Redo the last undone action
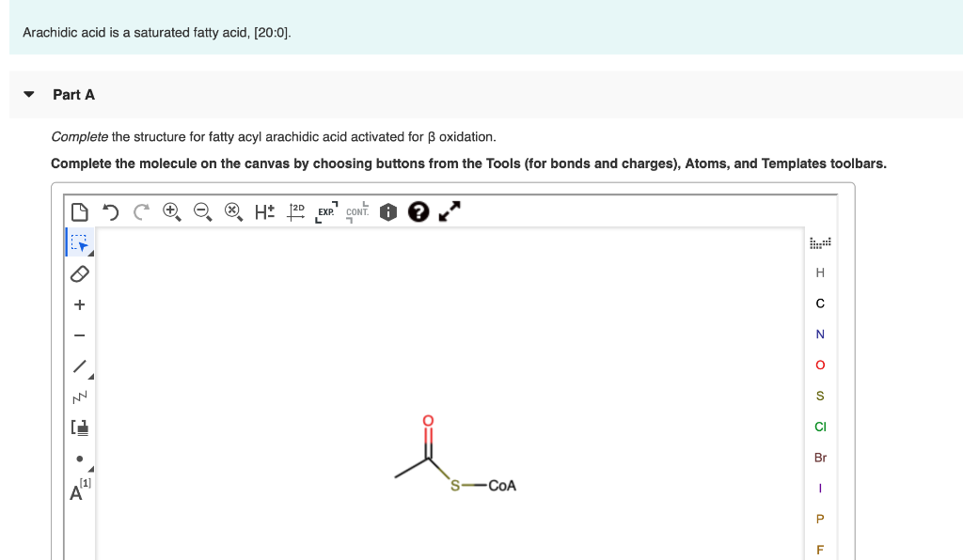The width and height of the screenshot is (963, 560). pyautogui.click(x=140, y=211)
